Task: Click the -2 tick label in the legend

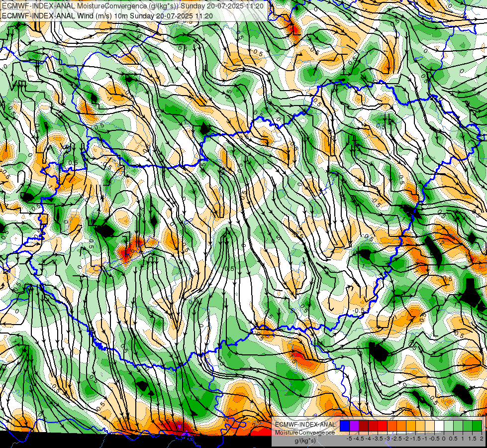Action: 406,439
